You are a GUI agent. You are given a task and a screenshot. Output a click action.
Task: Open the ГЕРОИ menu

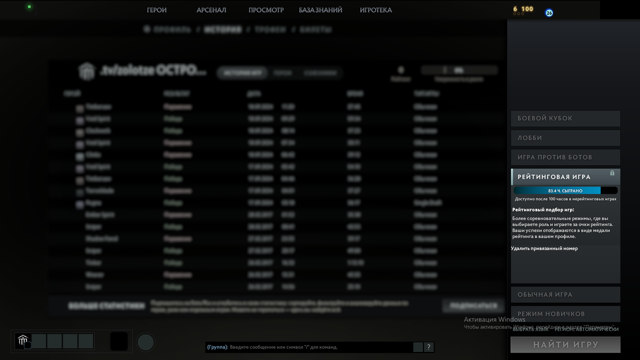157,10
